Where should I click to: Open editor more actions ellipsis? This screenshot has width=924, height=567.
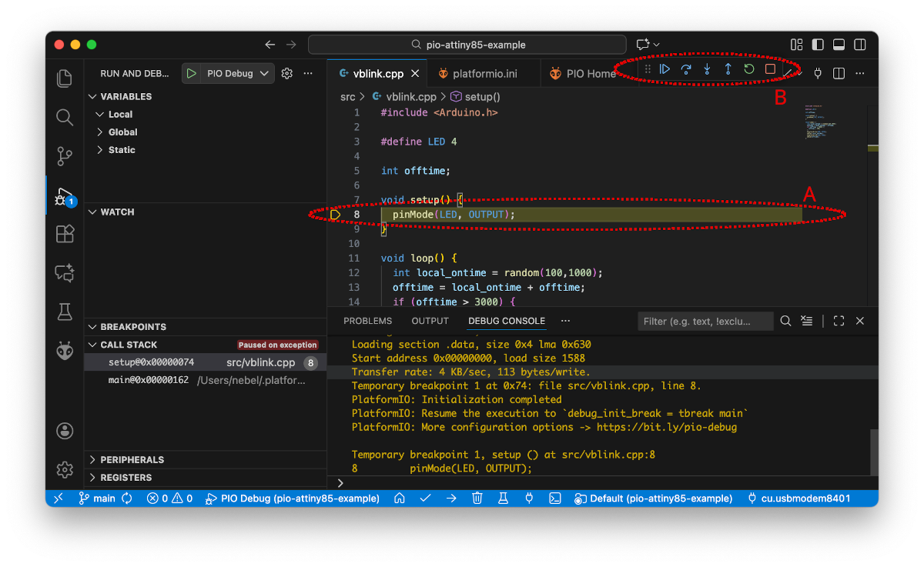(x=860, y=73)
